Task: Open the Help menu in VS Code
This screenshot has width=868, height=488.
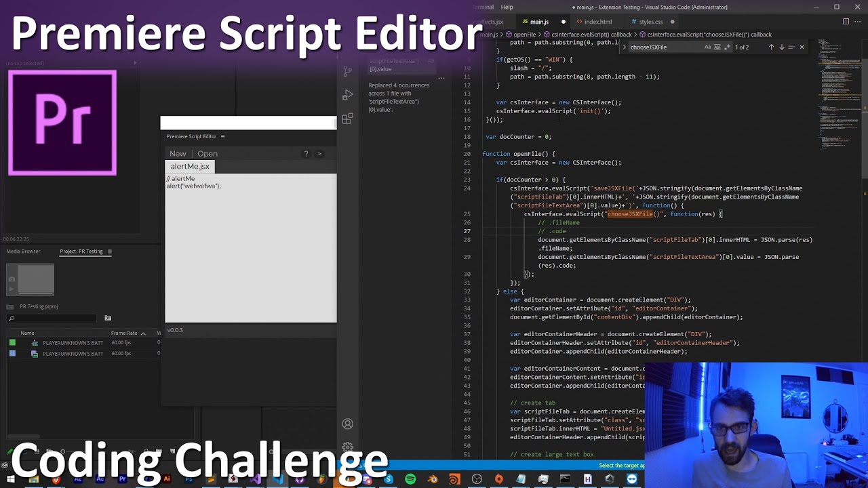Action: (507, 7)
